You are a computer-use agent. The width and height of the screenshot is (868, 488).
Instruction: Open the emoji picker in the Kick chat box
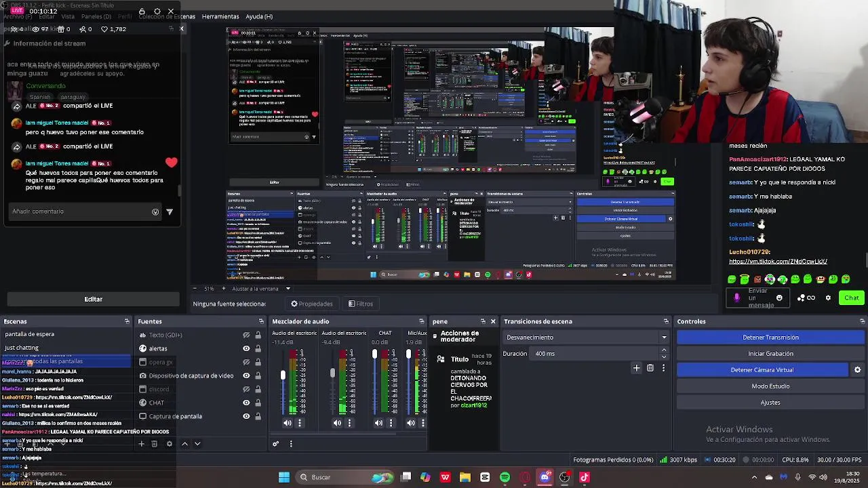tap(779, 298)
